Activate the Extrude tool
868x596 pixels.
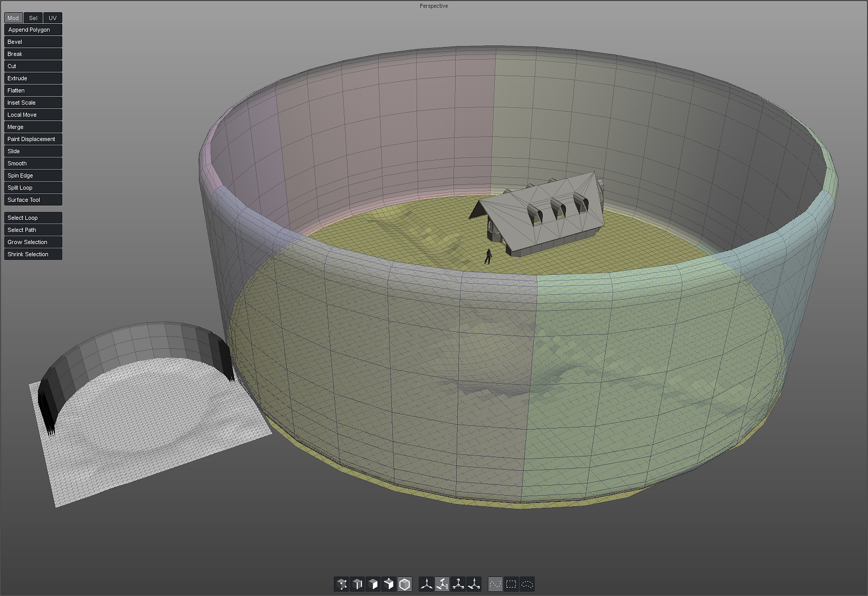click(x=33, y=78)
